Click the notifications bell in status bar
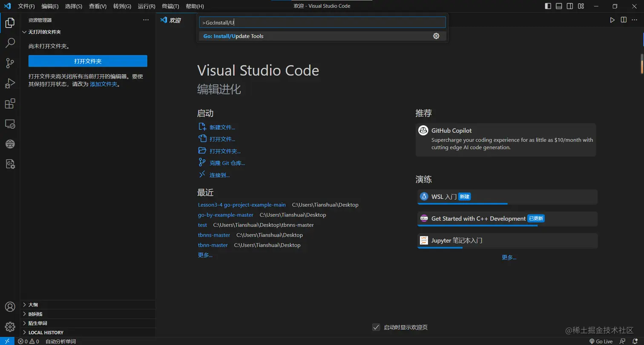The width and height of the screenshot is (644, 345). [x=635, y=341]
